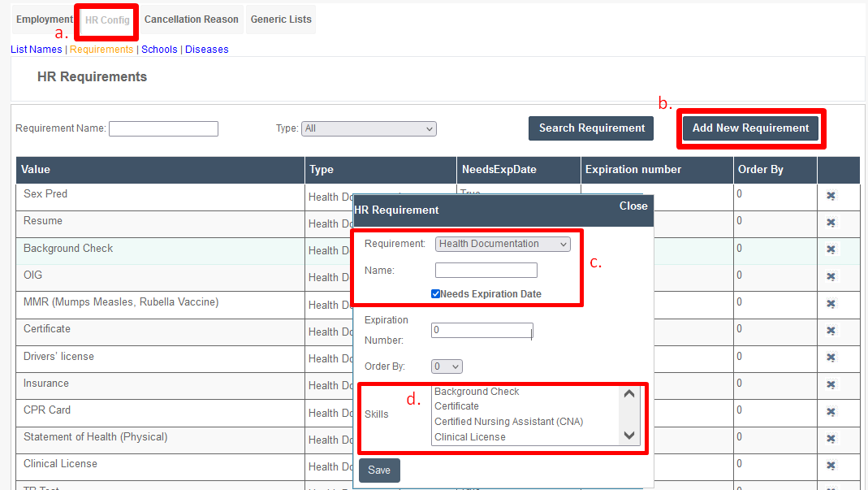
Task: Focus the Name field in dialog
Action: [486, 271]
